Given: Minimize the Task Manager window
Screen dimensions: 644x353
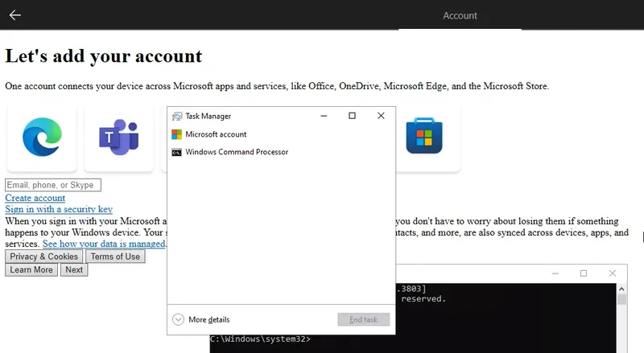Looking at the screenshot, I should (x=324, y=116).
